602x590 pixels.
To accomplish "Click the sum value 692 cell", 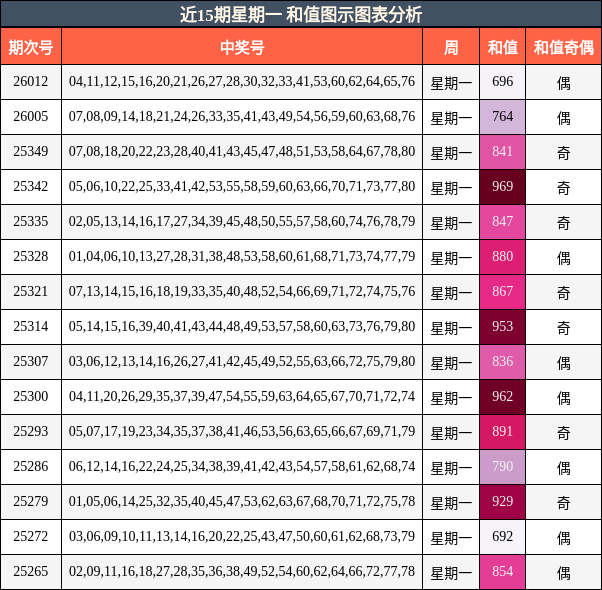I will click(x=503, y=536).
